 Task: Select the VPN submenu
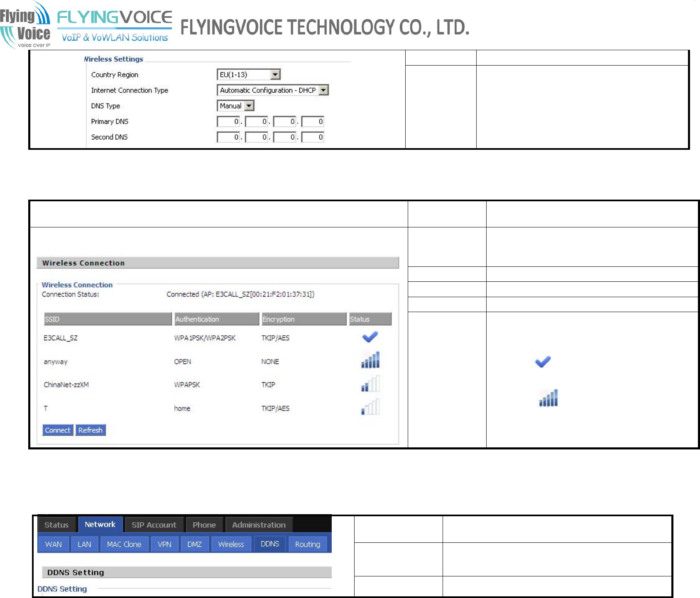tap(164, 544)
